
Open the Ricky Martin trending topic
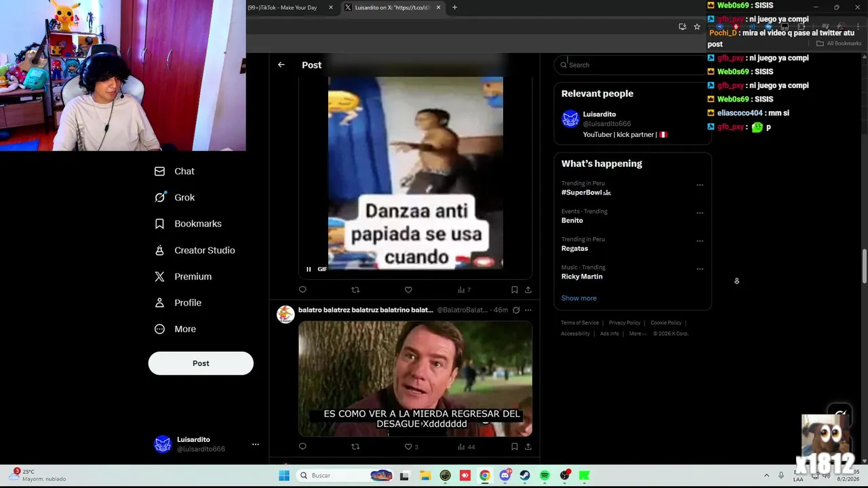coord(582,277)
